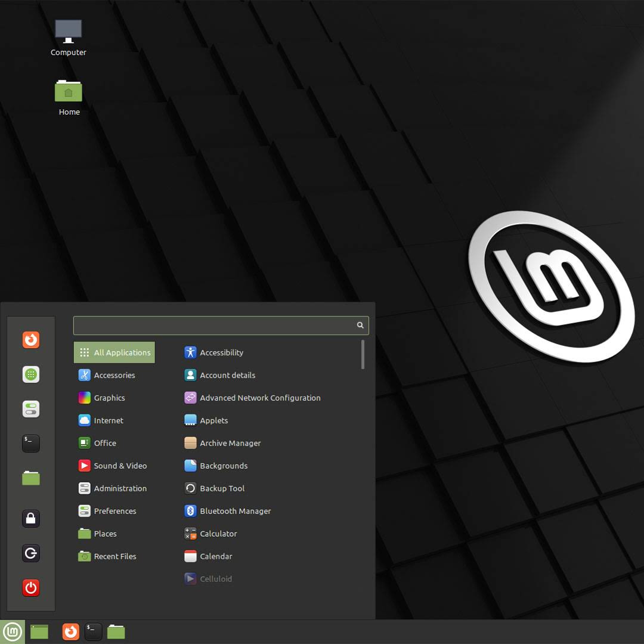
Task: Launch Software Manager from the favorites sidebar
Action: click(x=31, y=374)
